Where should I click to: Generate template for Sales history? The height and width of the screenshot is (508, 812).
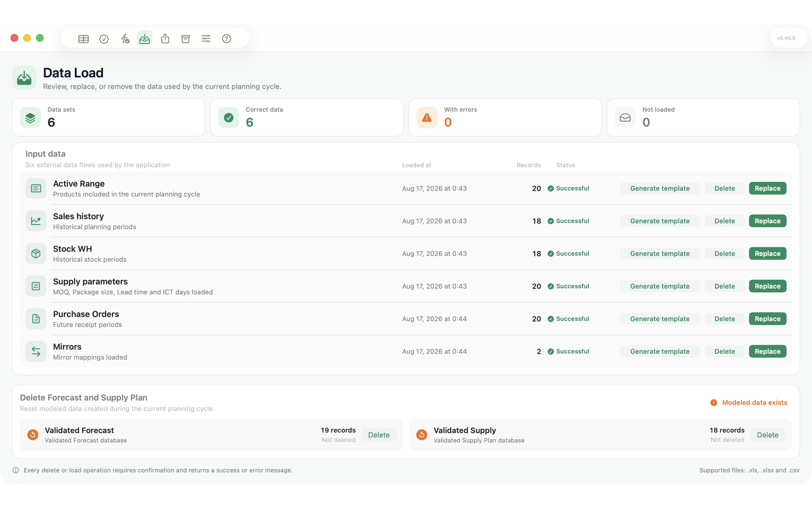(x=660, y=221)
